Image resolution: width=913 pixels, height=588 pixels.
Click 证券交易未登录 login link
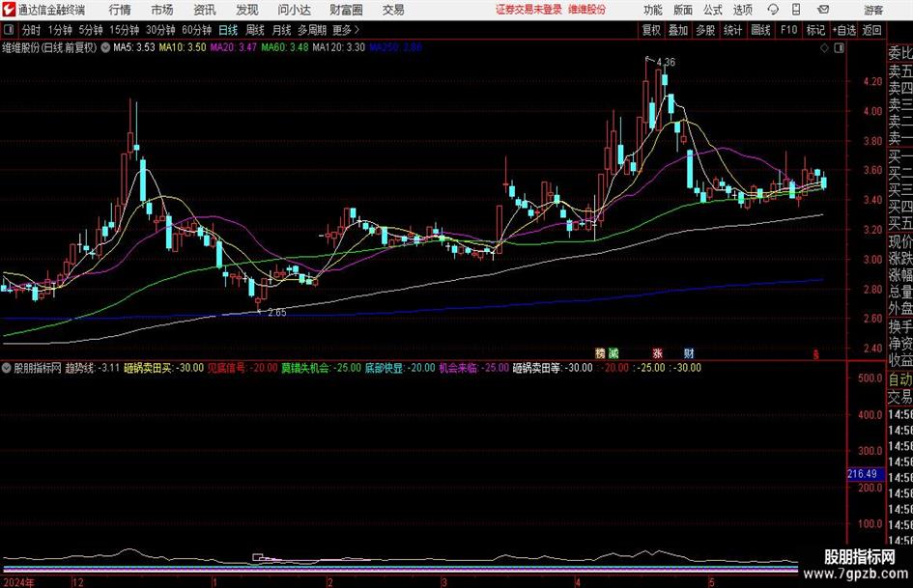[x=528, y=10]
